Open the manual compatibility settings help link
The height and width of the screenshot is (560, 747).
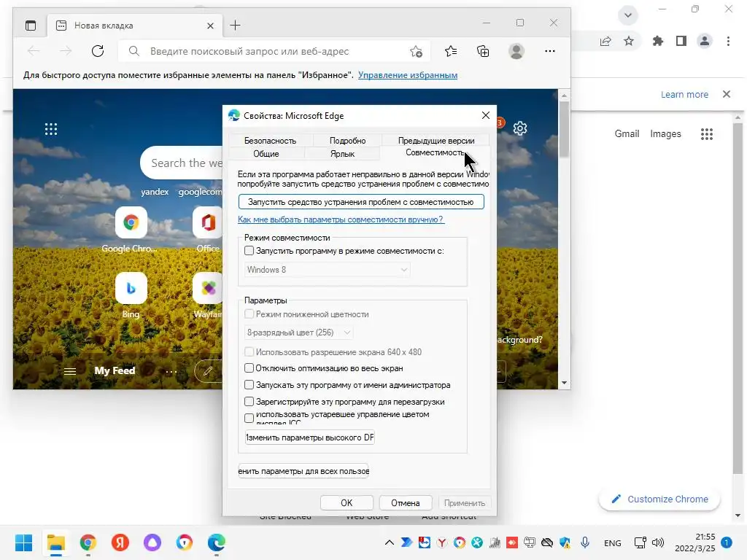[x=341, y=219]
